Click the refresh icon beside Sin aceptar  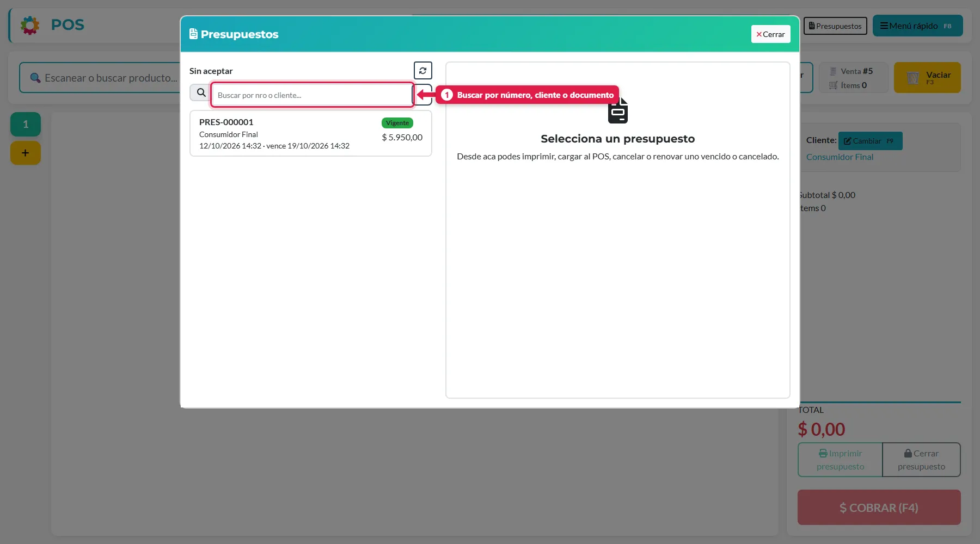(422, 71)
